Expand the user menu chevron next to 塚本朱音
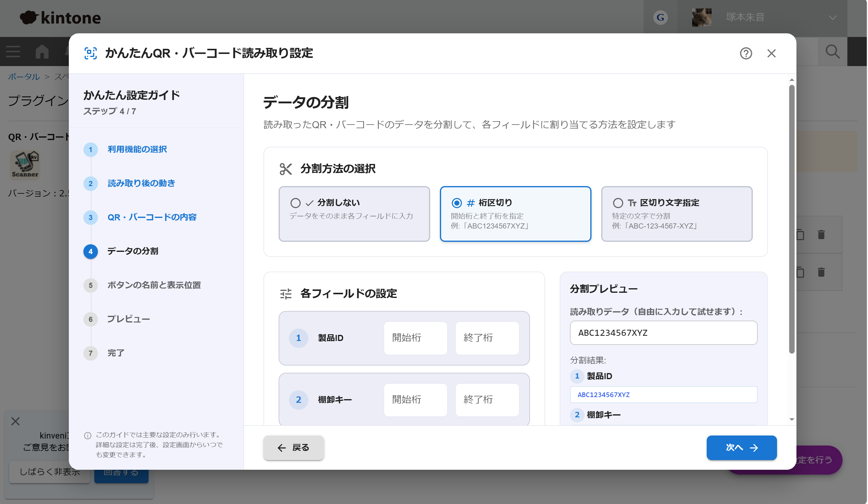 (833, 18)
